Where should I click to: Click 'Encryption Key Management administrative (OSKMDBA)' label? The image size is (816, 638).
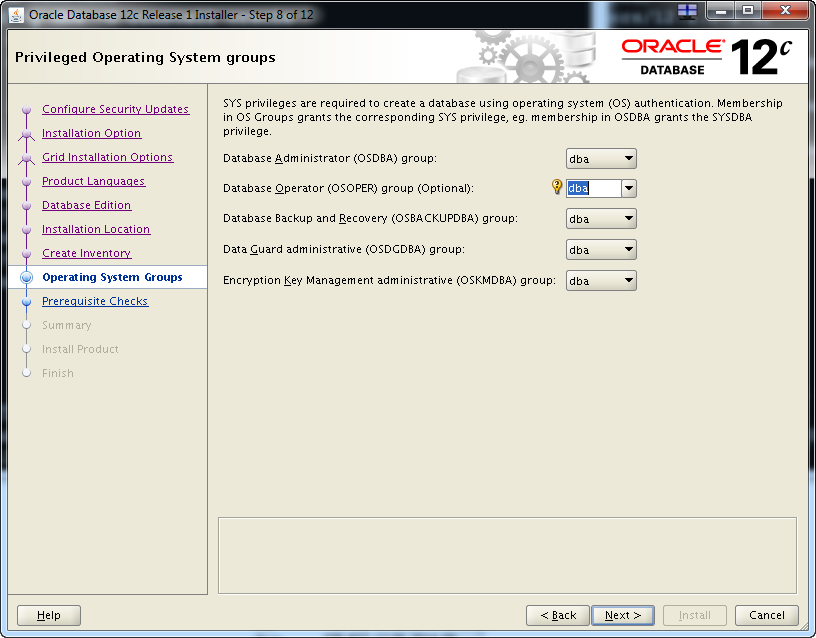click(x=389, y=280)
